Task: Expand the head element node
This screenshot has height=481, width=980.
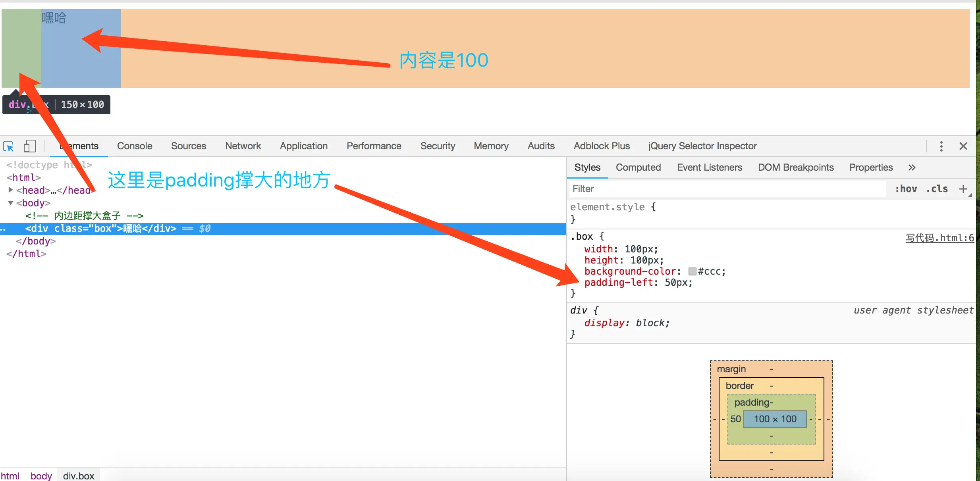Action: pos(11,190)
